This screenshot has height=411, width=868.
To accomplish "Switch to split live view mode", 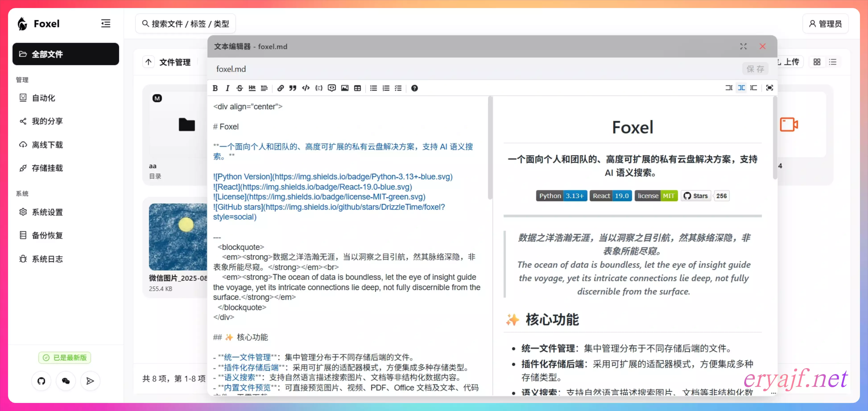I will coord(741,88).
